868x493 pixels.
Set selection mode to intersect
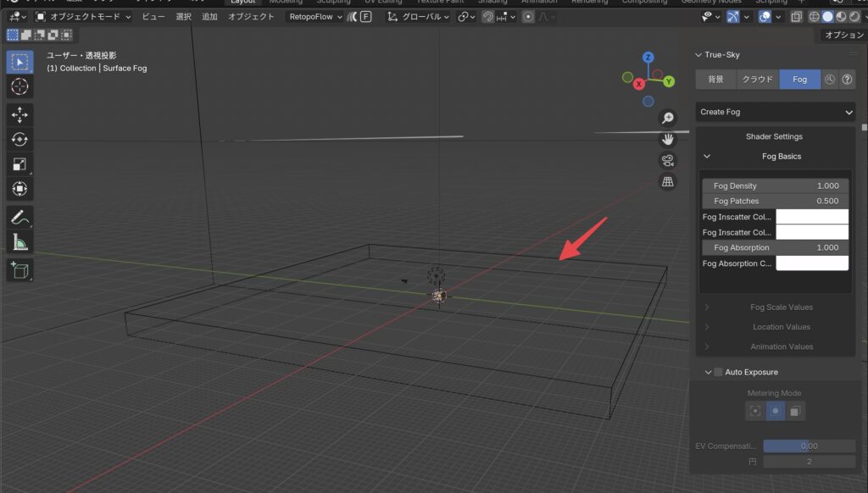[x=66, y=35]
